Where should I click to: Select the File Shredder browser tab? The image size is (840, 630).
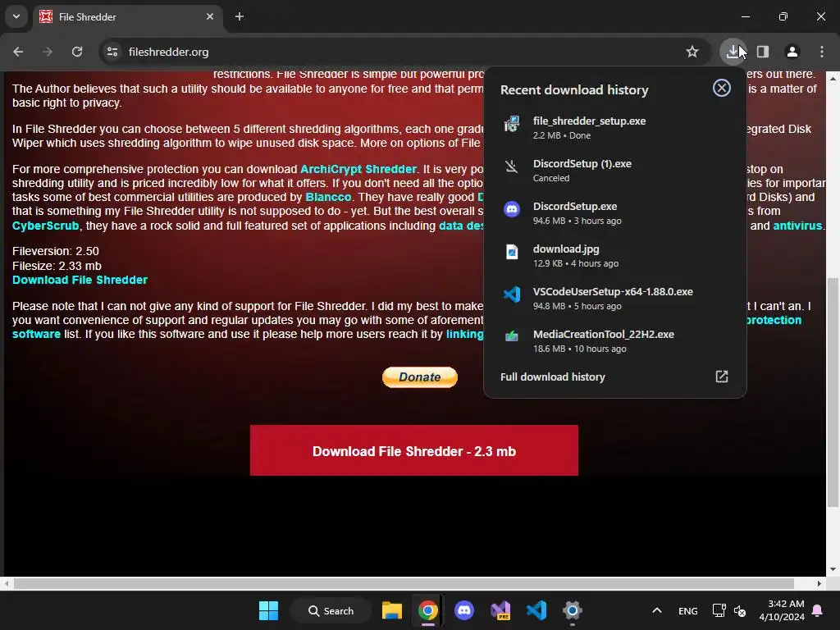coord(129,17)
